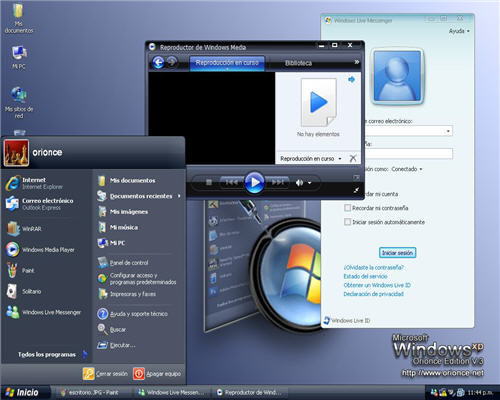Click the Cerrar sesión button
The width and height of the screenshot is (500, 400).
point(105,374)
